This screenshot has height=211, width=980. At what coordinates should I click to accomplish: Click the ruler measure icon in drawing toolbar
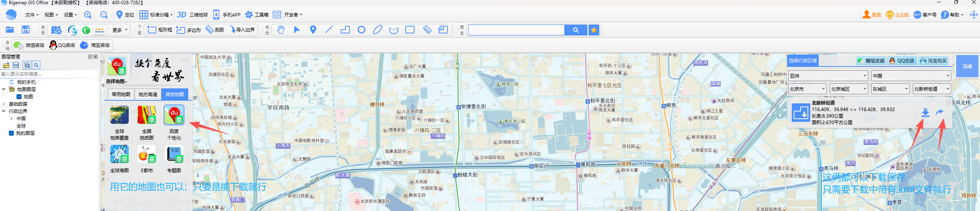[x=427, y=30]
